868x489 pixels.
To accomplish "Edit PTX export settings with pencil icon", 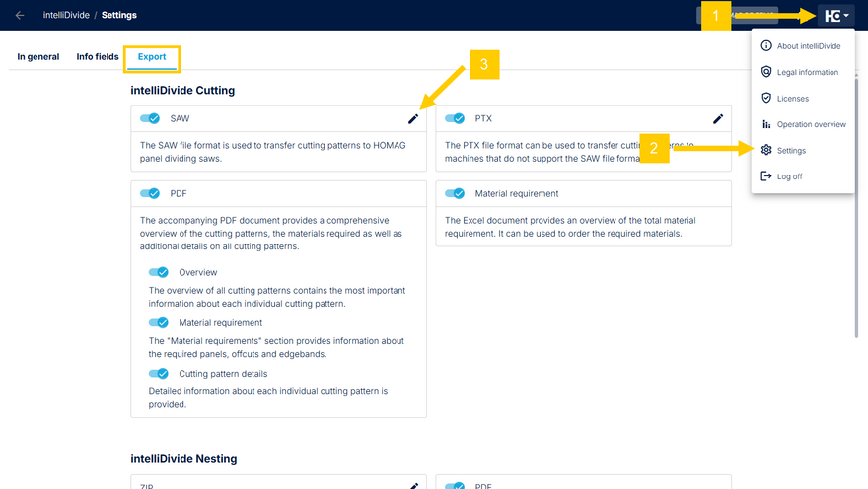I will 718,119.
